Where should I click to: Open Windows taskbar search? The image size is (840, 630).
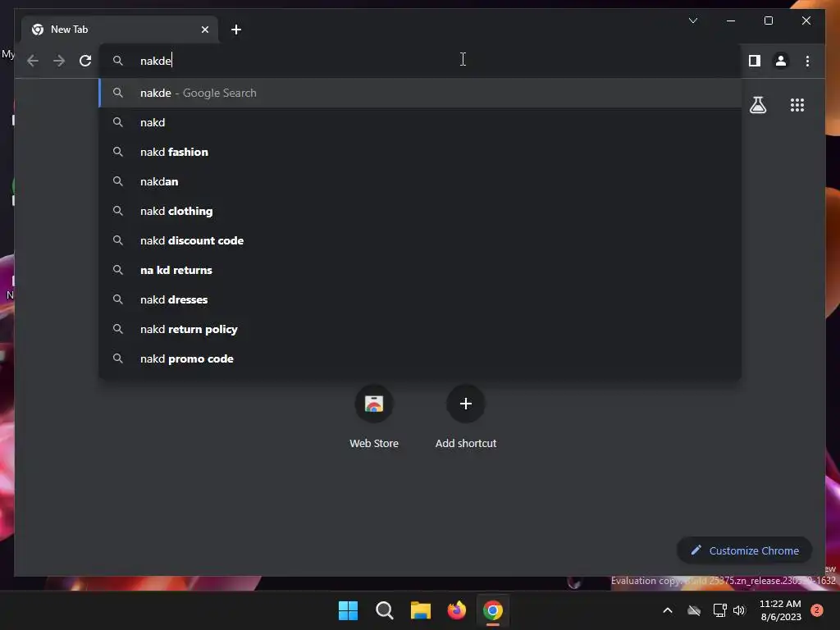click(x=384, y=610)
